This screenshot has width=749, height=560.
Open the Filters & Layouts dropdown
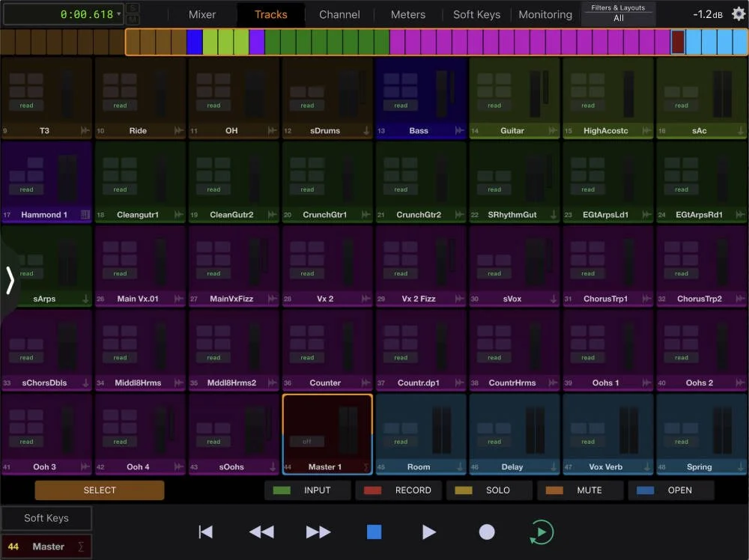click(618, 12)
